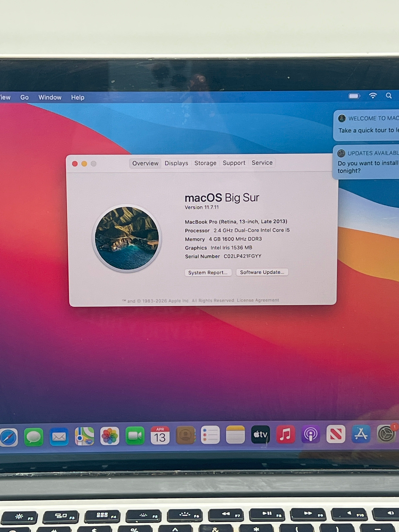Viewport: 399px width, 532px height.
Task: Open the Mail app in Dock
Action: tap(59, 436)
